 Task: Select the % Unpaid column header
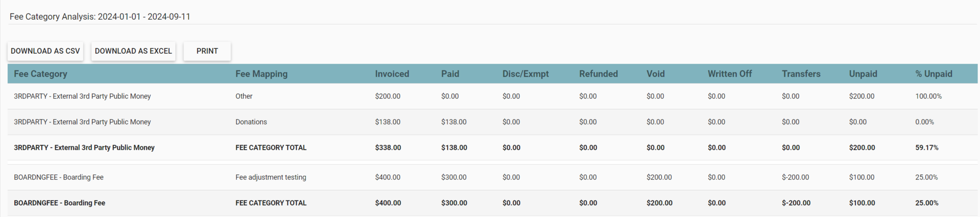933,74
